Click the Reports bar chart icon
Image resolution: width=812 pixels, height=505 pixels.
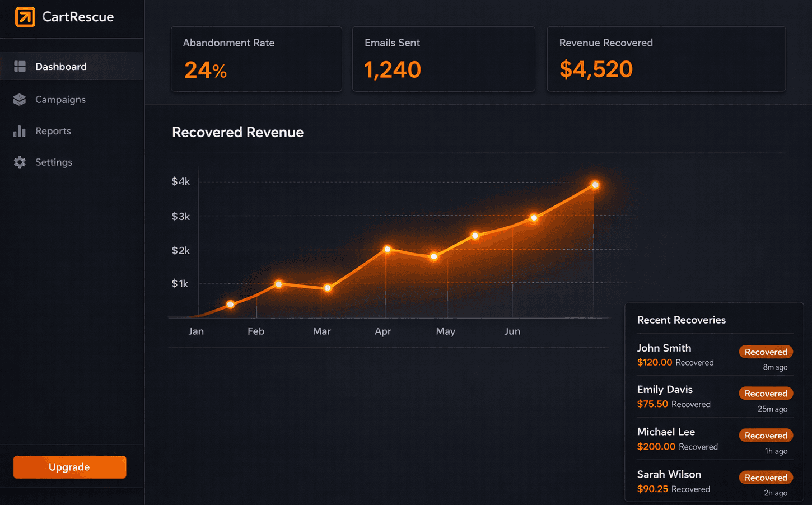click(x=20, y=131)
